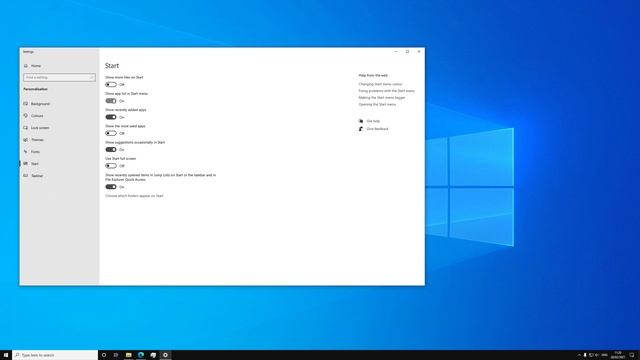Open File Explorer from the taskbar
This screenshot has height=360, width=640.
(129, 355)
